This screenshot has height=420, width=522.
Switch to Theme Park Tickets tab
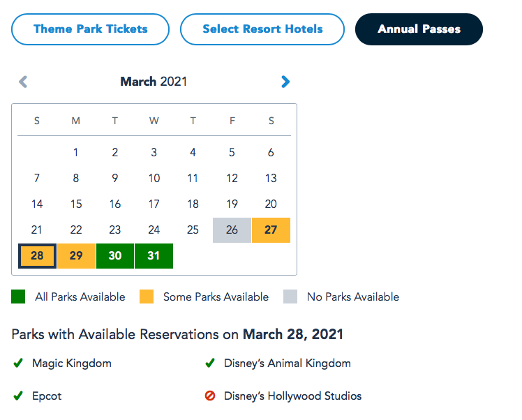[x=91, y=29]
